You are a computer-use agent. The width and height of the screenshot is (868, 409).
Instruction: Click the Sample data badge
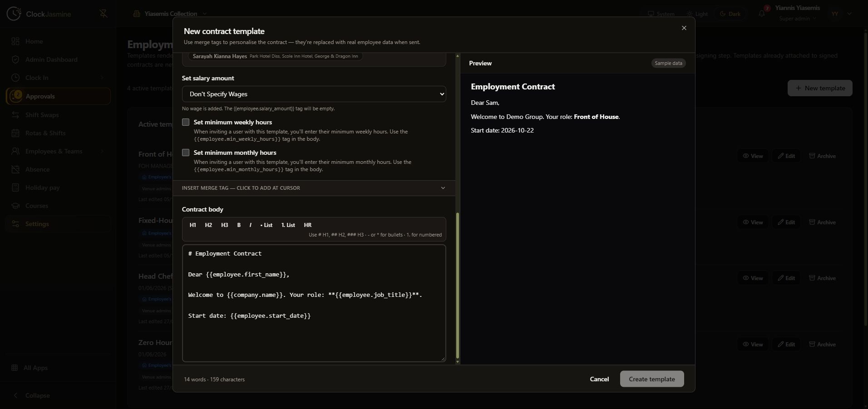click(x=668, y=63)
